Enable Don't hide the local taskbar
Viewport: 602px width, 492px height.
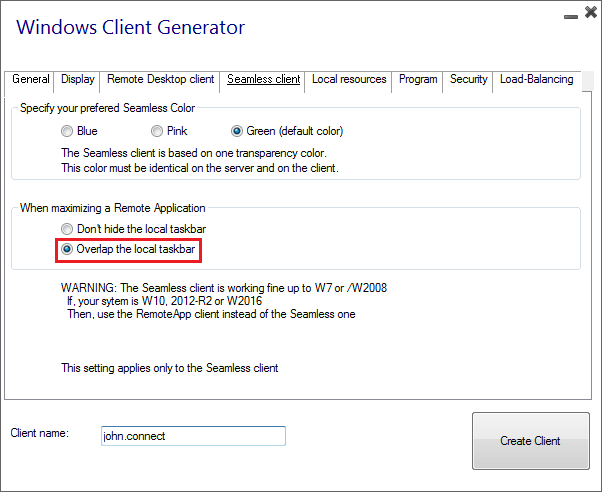click(133, 229)
